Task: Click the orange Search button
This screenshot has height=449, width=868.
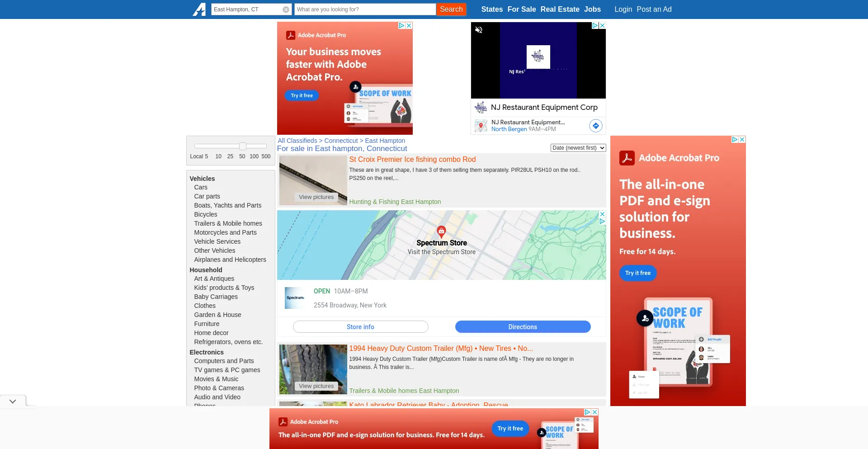Action: (x=451, y=9)
